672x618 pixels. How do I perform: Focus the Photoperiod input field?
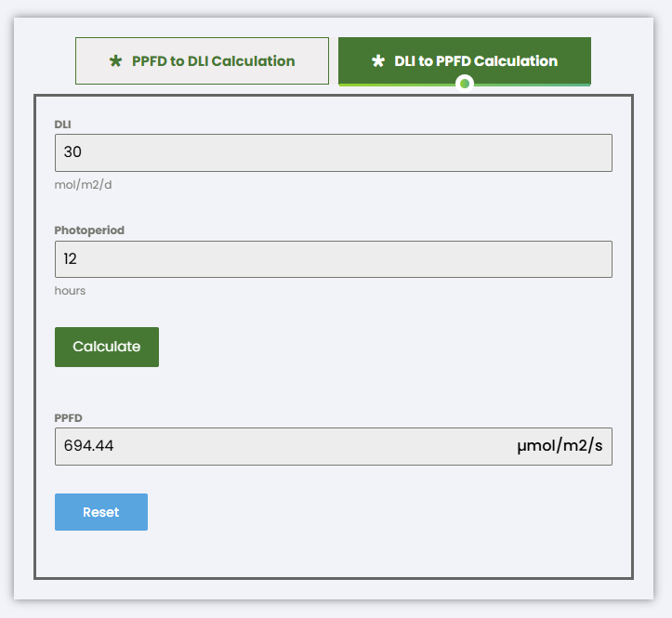pos(333,259)
